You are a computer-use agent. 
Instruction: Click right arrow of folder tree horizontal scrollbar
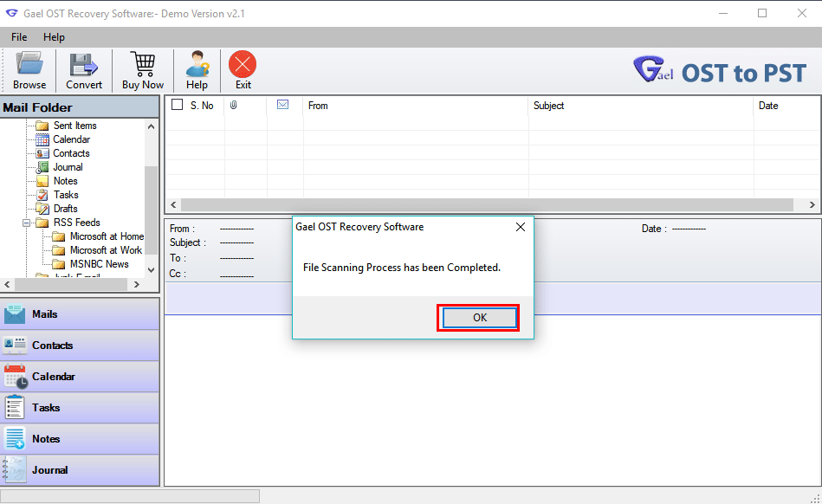pos(137,285)
